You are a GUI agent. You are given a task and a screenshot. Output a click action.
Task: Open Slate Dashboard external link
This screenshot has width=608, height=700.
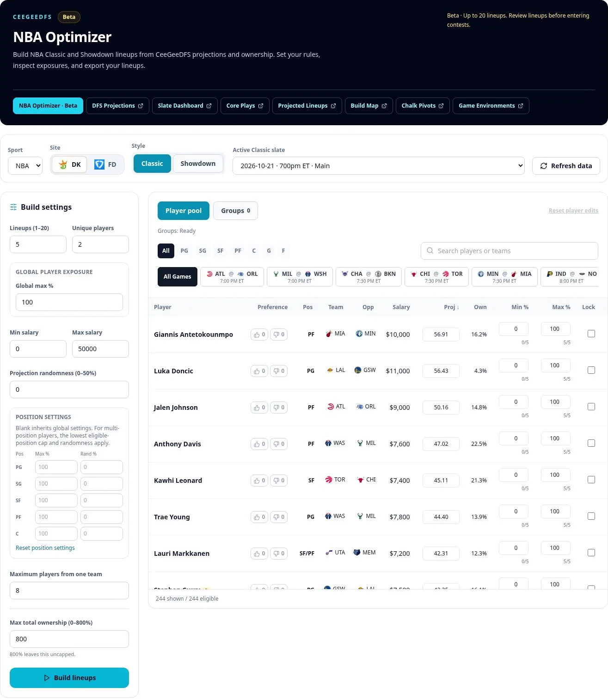pos(184,106)
